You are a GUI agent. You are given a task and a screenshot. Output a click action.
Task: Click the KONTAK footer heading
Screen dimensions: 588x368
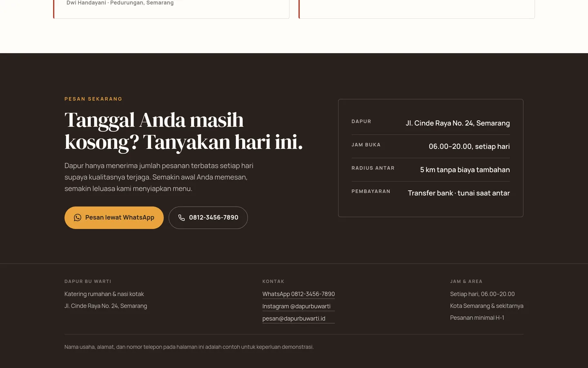[273, 281]
